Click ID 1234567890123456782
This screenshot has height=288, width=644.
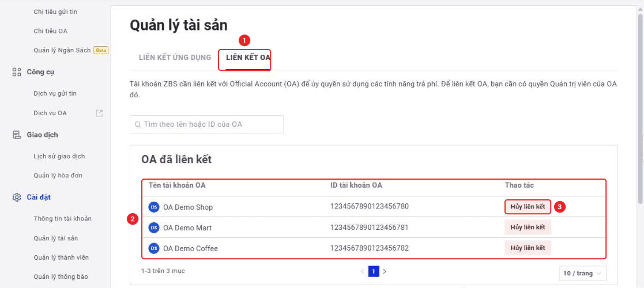point(369,248)
